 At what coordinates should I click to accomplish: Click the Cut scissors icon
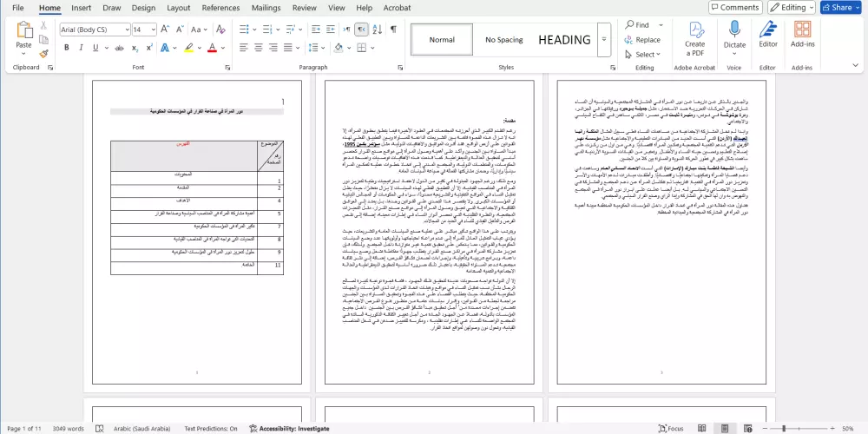pyautogui.click(x=43, y=25)
